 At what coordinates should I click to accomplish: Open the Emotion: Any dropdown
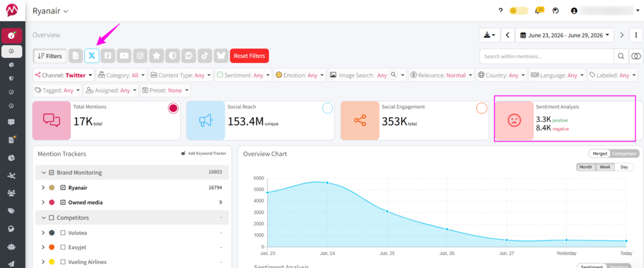[x=299, y=75]
